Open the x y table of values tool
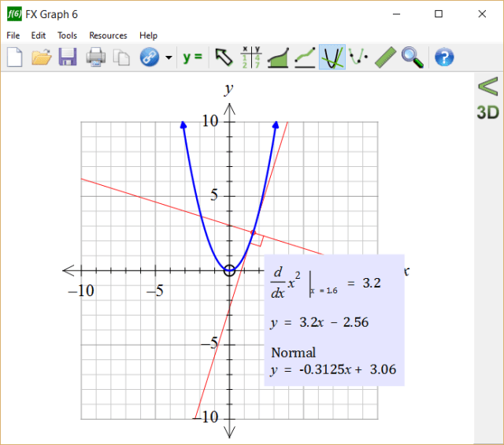Viewport: 504px width, 445px height. point(251,57)
